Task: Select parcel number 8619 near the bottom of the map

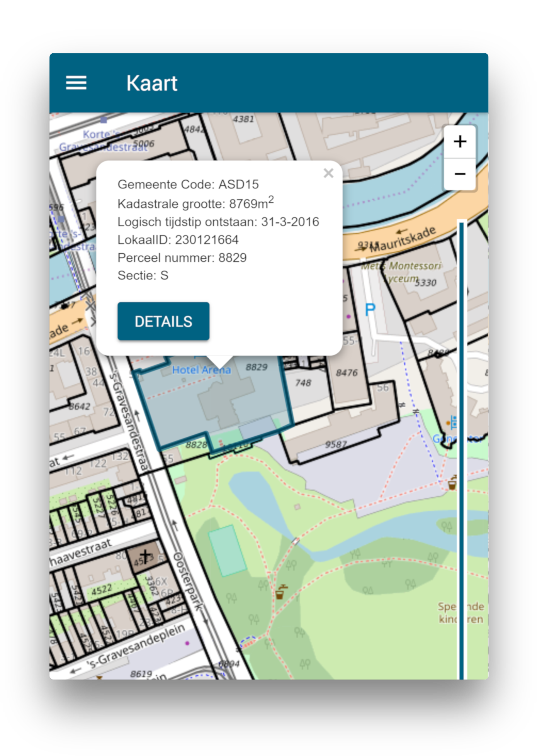Action: click(x=141, y=674)
